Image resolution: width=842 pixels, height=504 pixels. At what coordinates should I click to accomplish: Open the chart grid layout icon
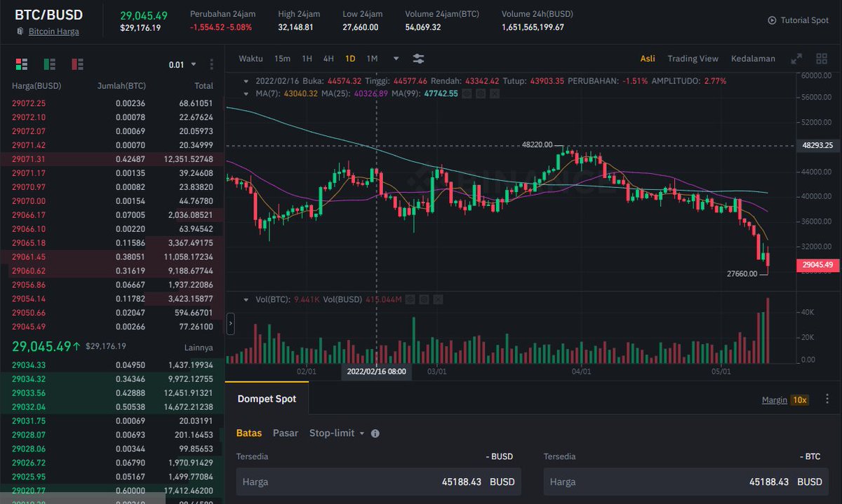821,59
